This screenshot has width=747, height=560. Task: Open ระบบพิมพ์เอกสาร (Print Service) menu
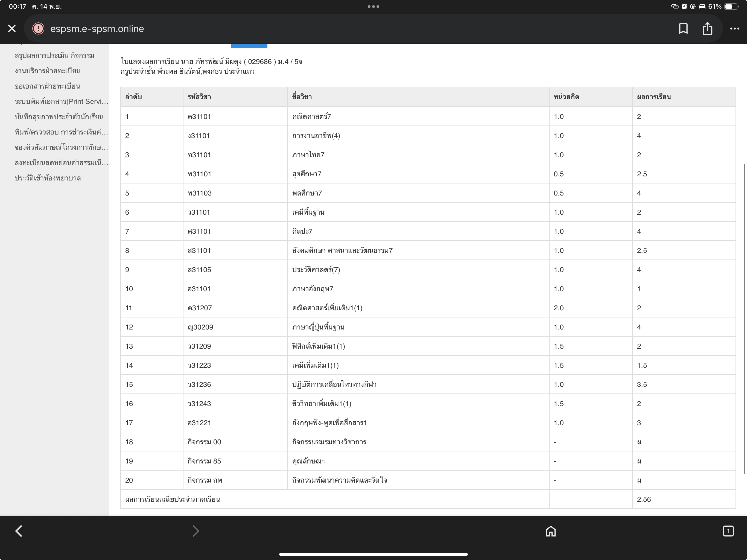click(x=61, y=101)
